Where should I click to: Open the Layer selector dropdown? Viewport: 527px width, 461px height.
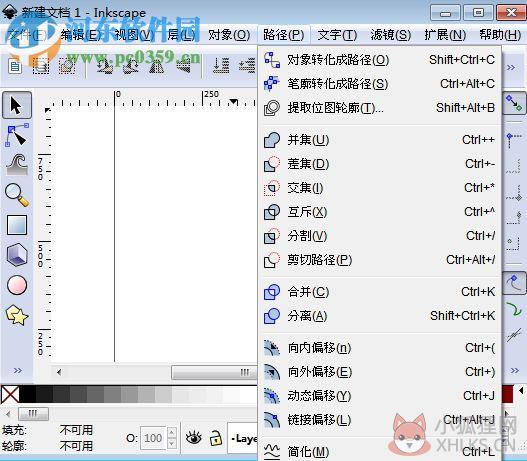point(243,438)
